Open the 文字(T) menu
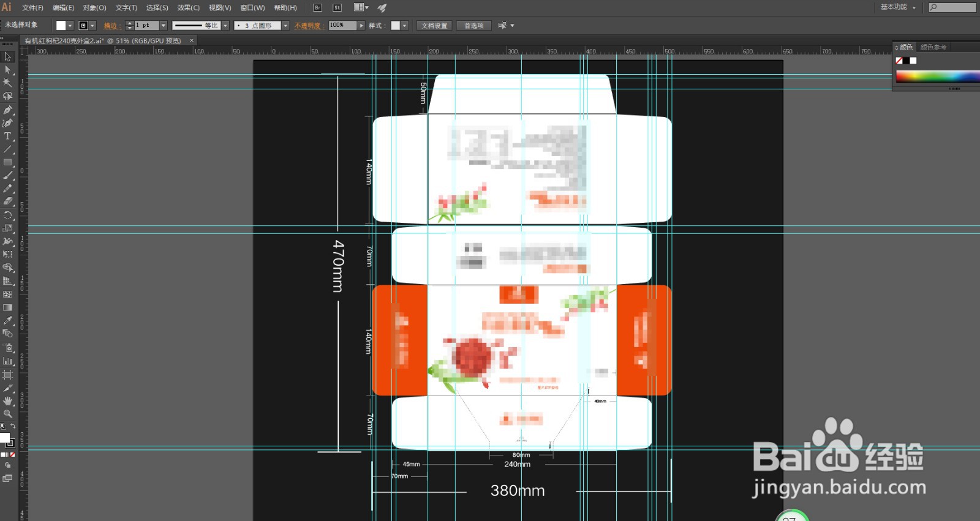Viewport: 980px width, 521px height. click(x=126, y=8)
